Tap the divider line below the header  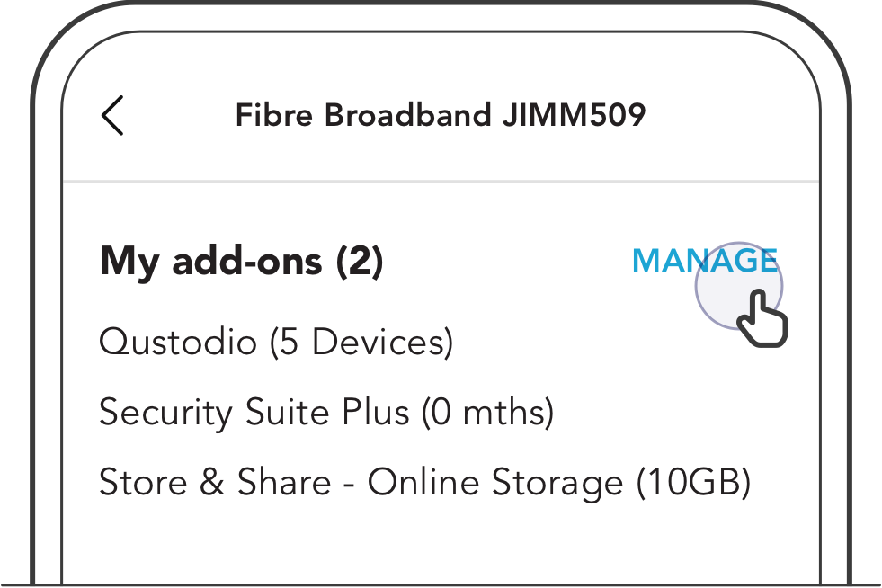[441, 182]
